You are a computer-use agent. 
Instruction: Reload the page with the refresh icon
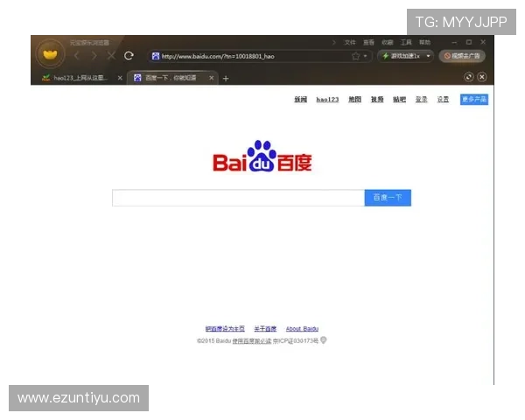129,56
